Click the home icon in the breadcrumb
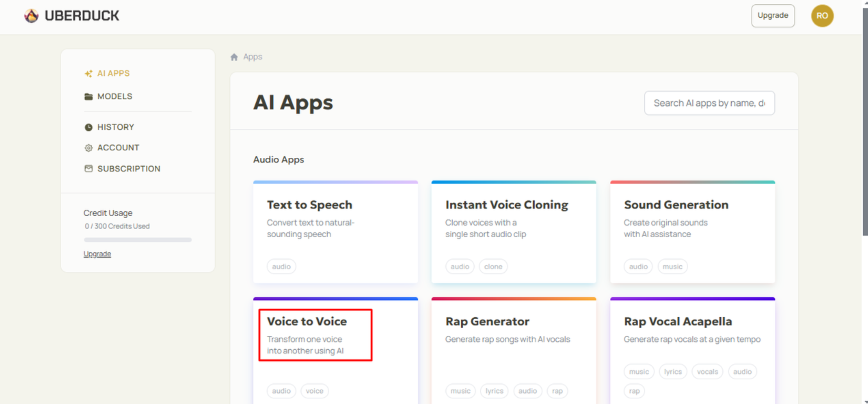The width and height of the screenshot is (868, 404). (234, 57)
